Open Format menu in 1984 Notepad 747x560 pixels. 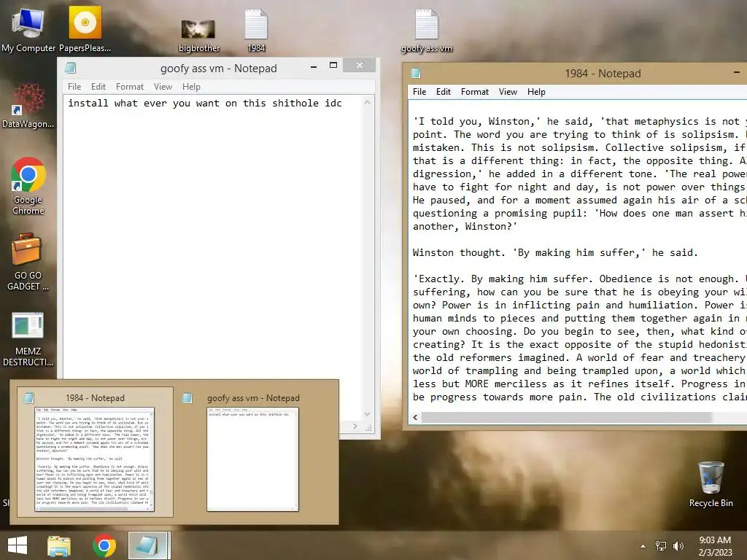click(474, 92)
